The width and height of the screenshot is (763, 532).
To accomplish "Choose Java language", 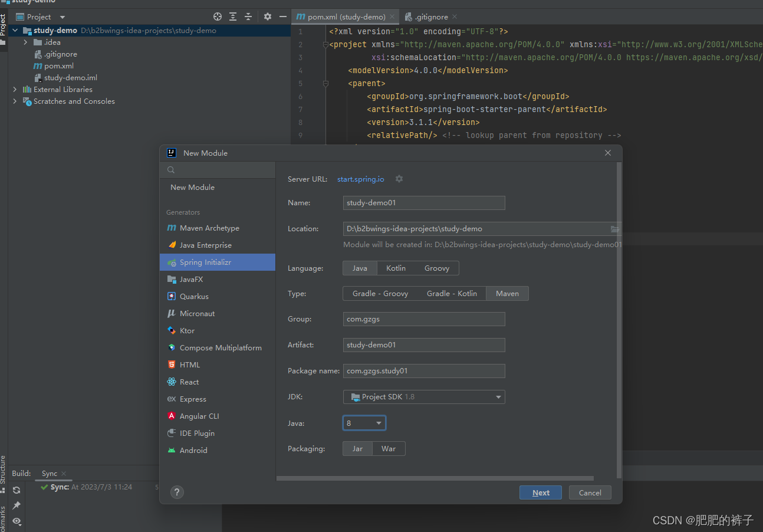I will coord(360,268).
